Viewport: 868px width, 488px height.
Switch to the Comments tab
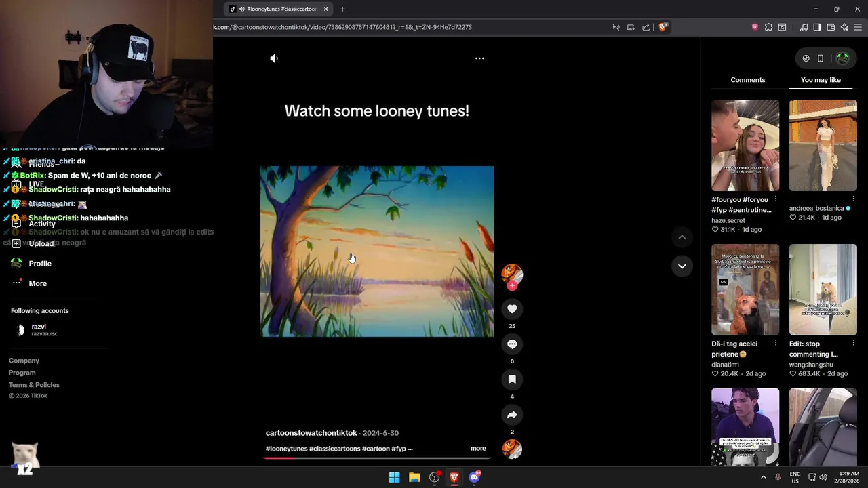[747, 80]
